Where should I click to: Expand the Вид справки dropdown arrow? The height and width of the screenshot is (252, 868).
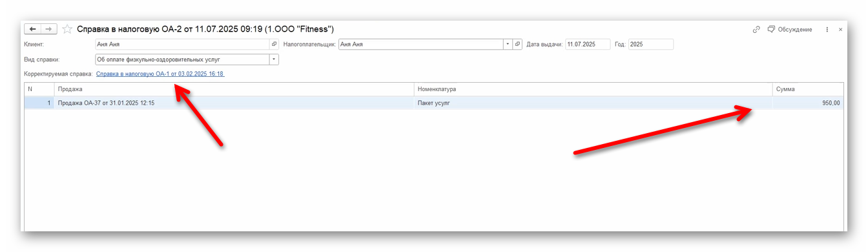click(x=274, y=59)
